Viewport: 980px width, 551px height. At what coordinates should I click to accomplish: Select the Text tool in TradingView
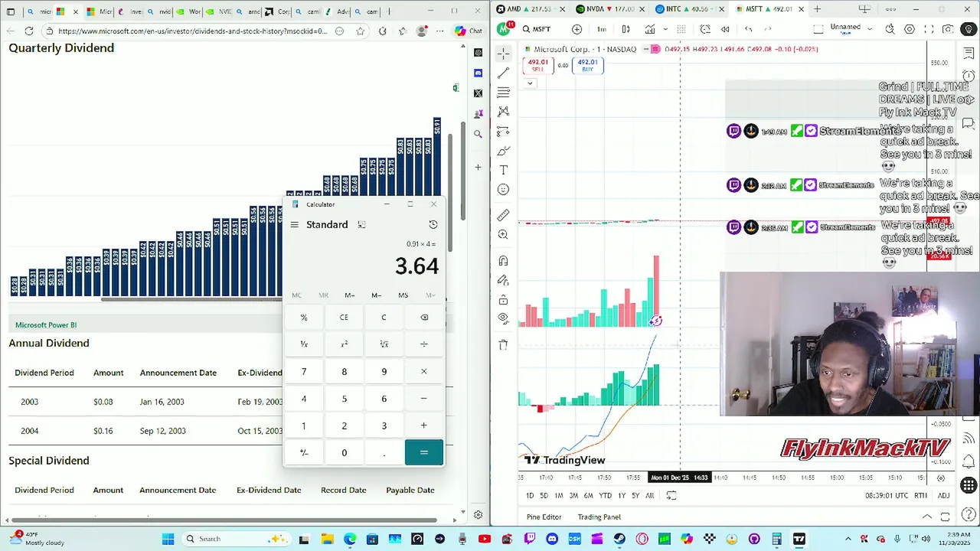pos(503,170)
